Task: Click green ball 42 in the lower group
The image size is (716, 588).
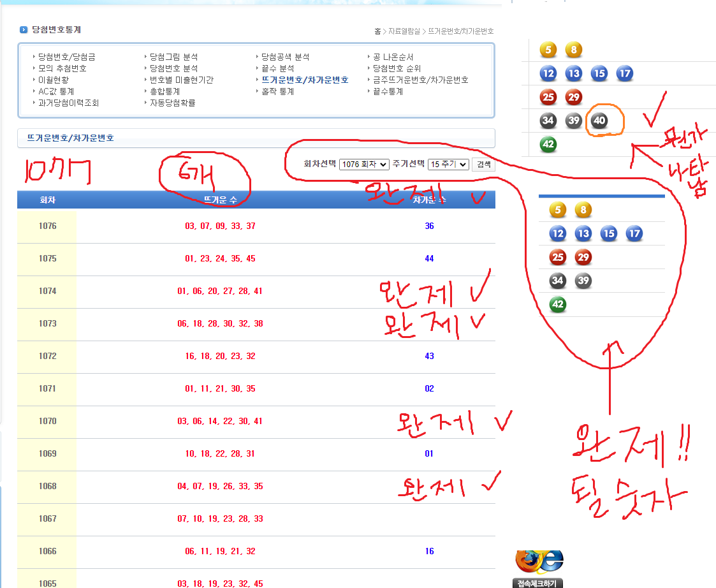Action: point(558,304)
